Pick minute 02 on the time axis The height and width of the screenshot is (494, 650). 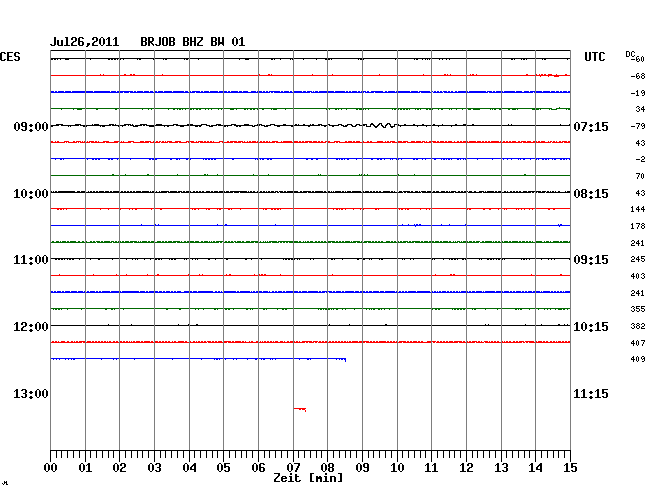(119, 468)
